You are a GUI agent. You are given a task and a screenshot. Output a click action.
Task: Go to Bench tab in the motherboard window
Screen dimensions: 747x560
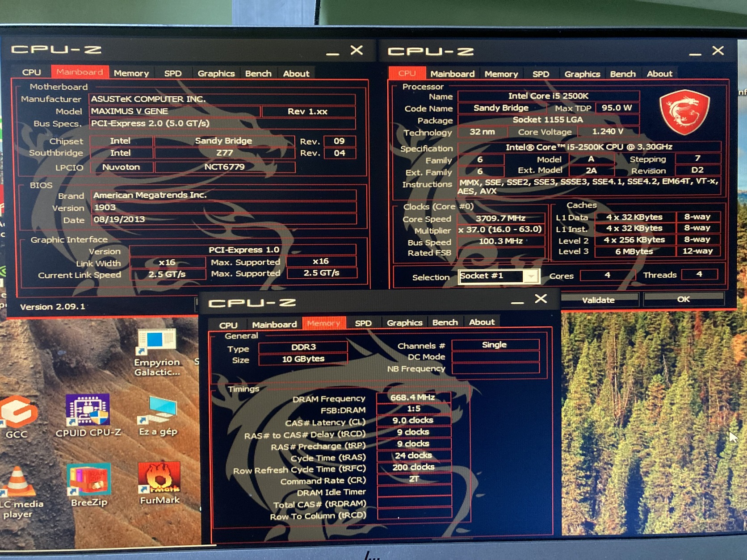click(x=258, y=74)
